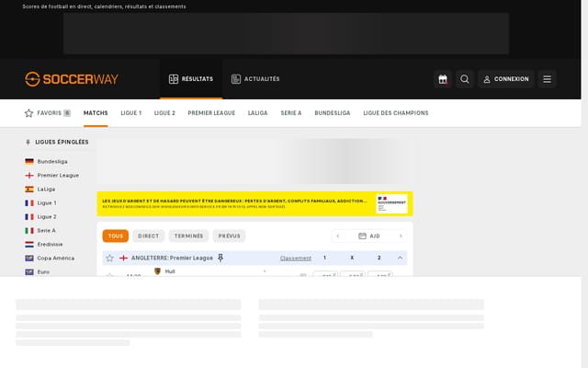The width and height of the screenshot is (588, 368).
Task: Open the AJD date picker
Action: (369, 236)
